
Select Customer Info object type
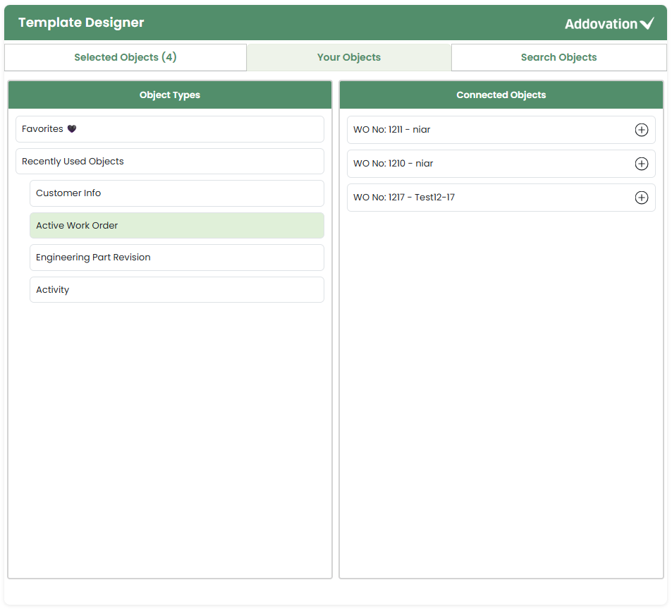[68, 193]
